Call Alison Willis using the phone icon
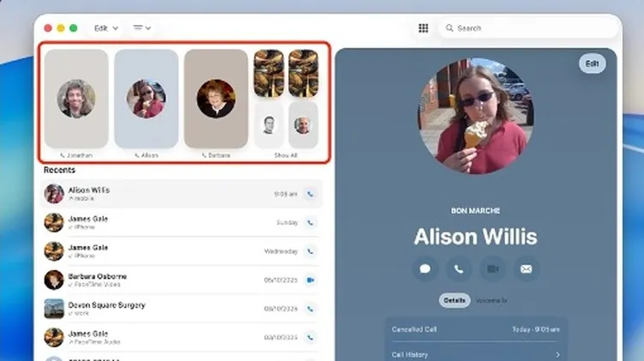This screenshot has height=361, width=644. pos(459,268)
